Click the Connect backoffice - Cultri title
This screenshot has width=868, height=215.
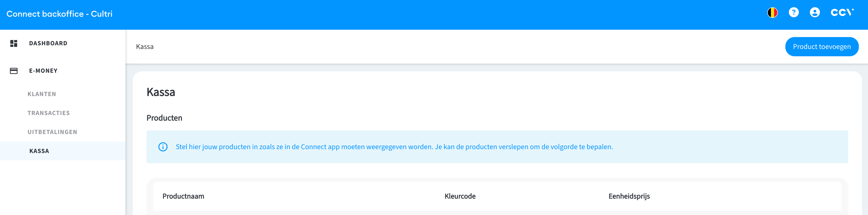[x=59, y=14]
